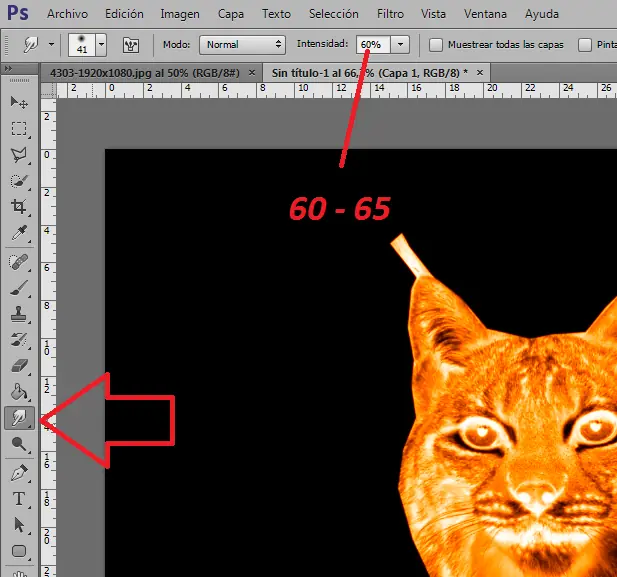Open the Smudge tool preset picker
Image resolution: width=617 pixels, height=577 pixels.
point(31,44)
